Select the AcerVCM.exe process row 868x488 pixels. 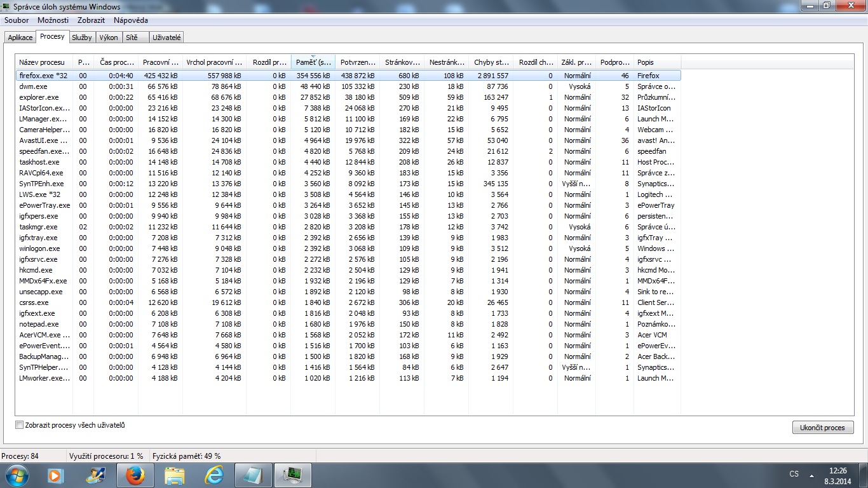[348, 335]
